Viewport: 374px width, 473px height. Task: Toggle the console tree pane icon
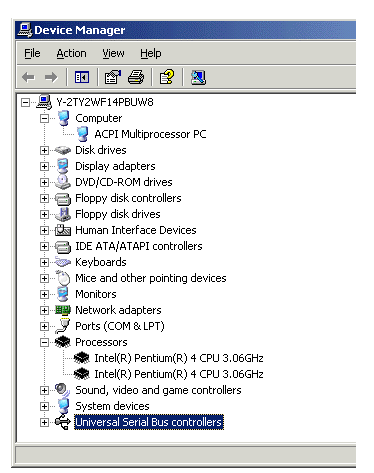(82, 77)
